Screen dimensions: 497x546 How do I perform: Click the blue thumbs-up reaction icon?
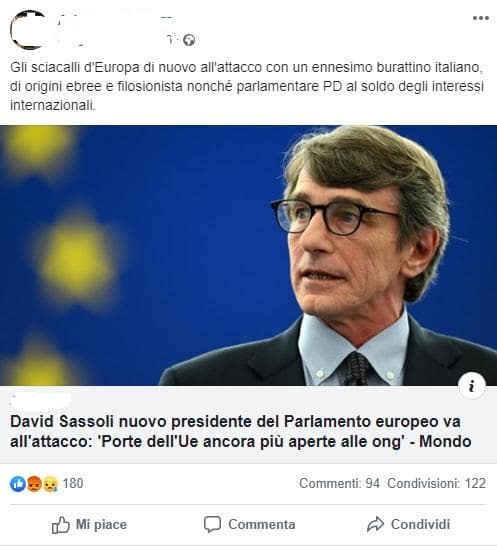click(x=18, y=484)
